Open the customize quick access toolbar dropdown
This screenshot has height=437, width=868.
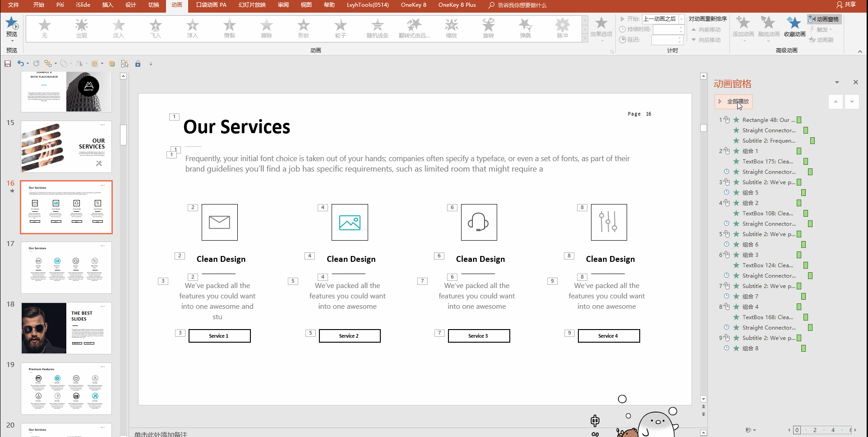coord(151,64)
